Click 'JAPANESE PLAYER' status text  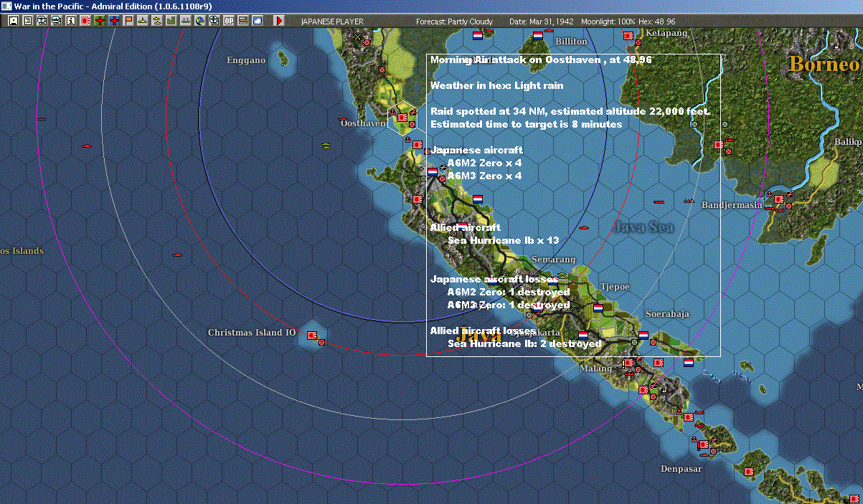point(332,22)
